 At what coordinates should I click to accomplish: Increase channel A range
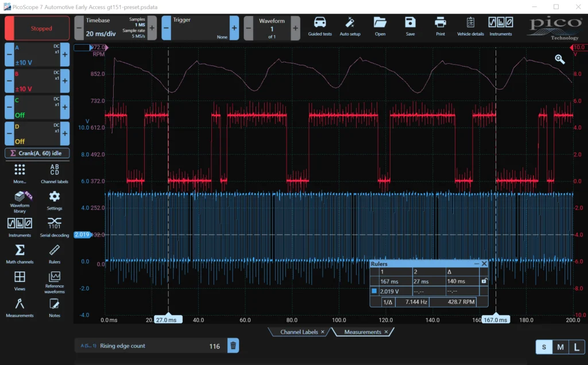(x=65, y=55)
